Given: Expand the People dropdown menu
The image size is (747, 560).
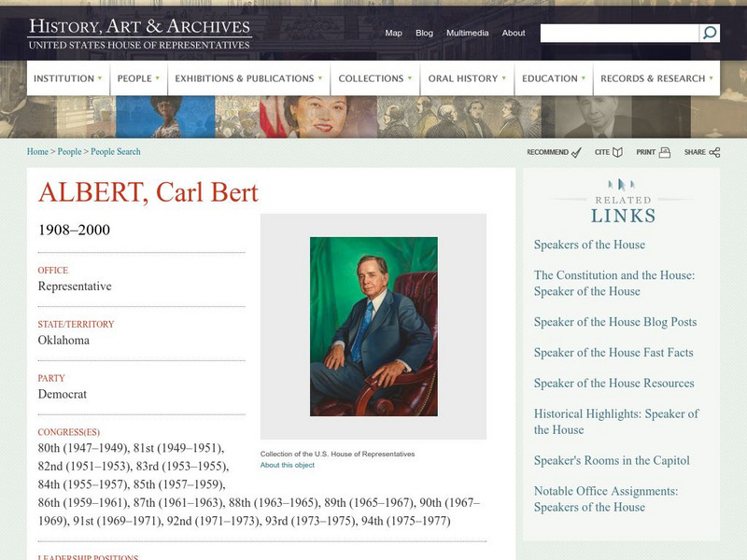Looking at the screenshot, I should (x=139, y=78).
